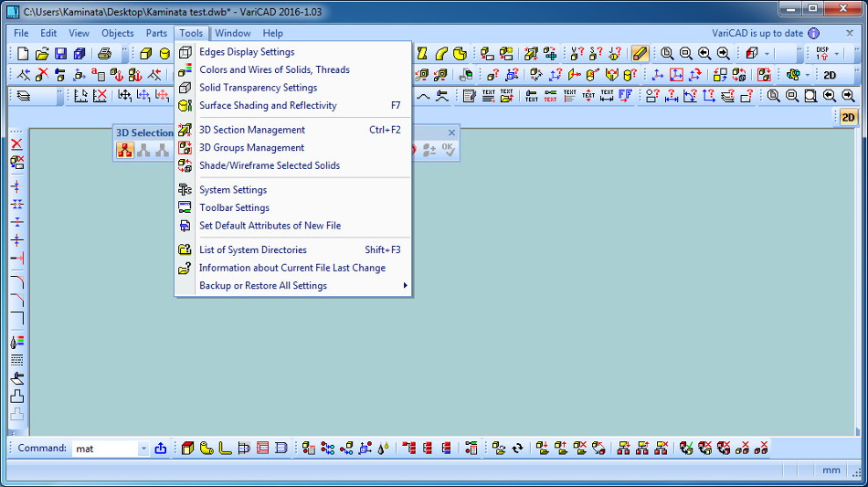This screenshot has height=487, width=868.
Task: Click the VariCAD update info icon
Action: (813, 33)
